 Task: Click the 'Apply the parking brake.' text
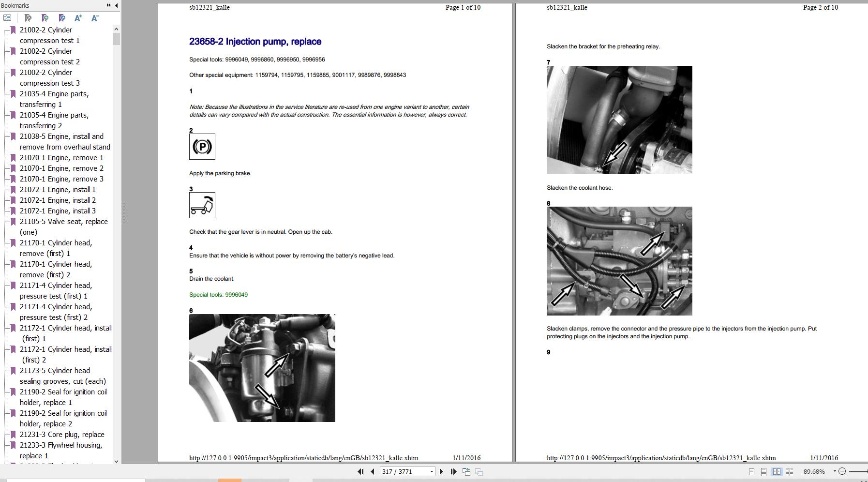coord(220,173)
